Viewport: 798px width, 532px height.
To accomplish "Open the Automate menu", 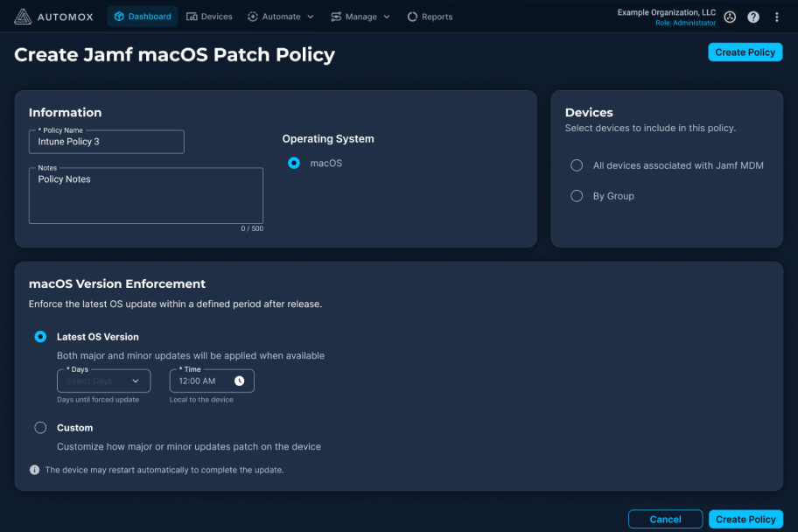I will click(281, 17).
